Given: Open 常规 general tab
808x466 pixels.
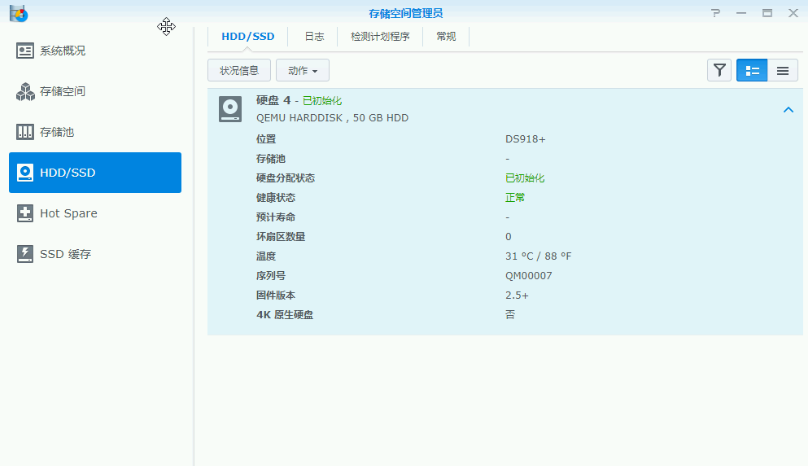Looking at the screenshot, I should [446, 37].
